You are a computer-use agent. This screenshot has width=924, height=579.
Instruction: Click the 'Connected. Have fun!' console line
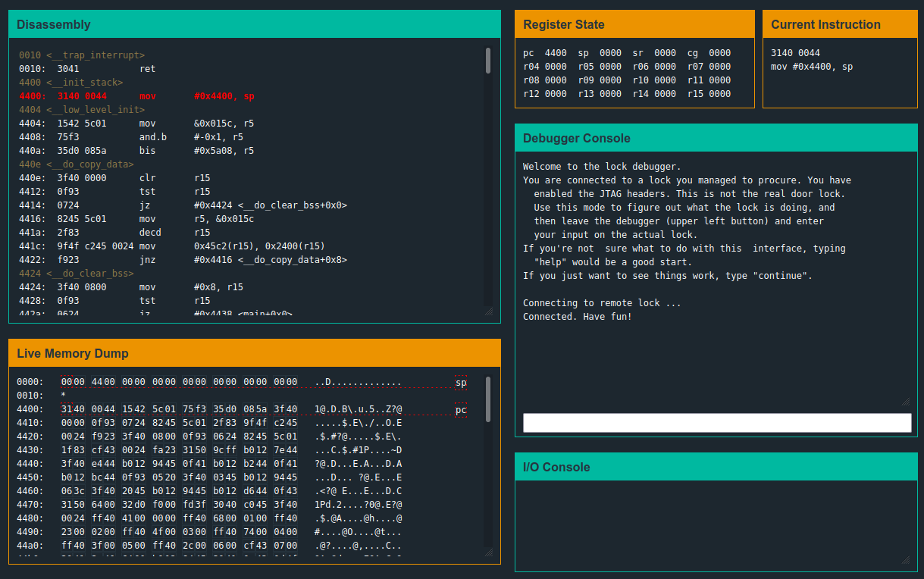coord(578,317)
